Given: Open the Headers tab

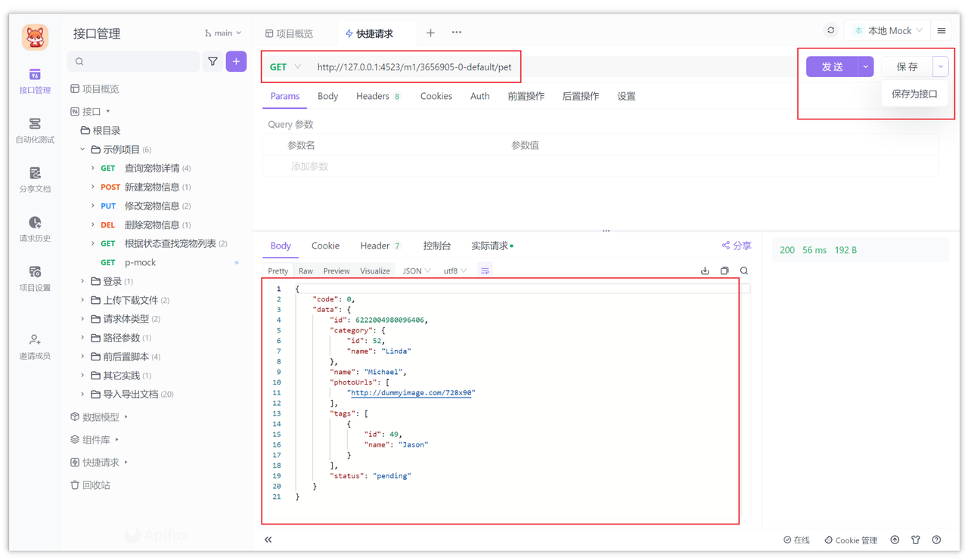Looking at the screenshot, I should coord(377,96).
